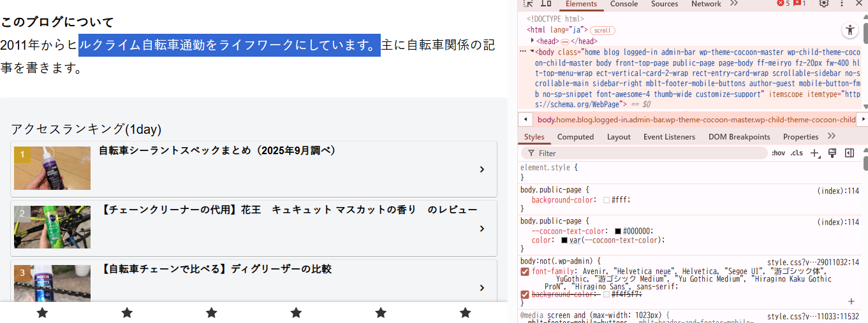Select the Styles sub-tab
Screen dimensions: 868x323
tap(534, 136)
